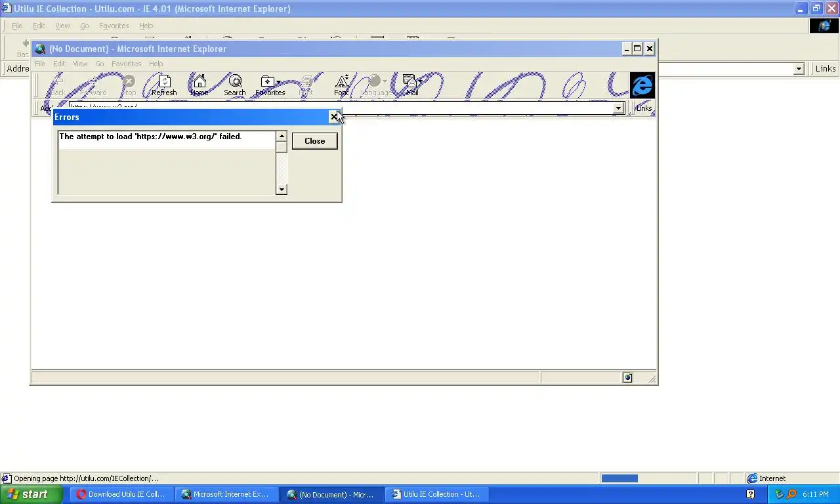Open the Mail toolbar dropdown arrow

(420, 82)
